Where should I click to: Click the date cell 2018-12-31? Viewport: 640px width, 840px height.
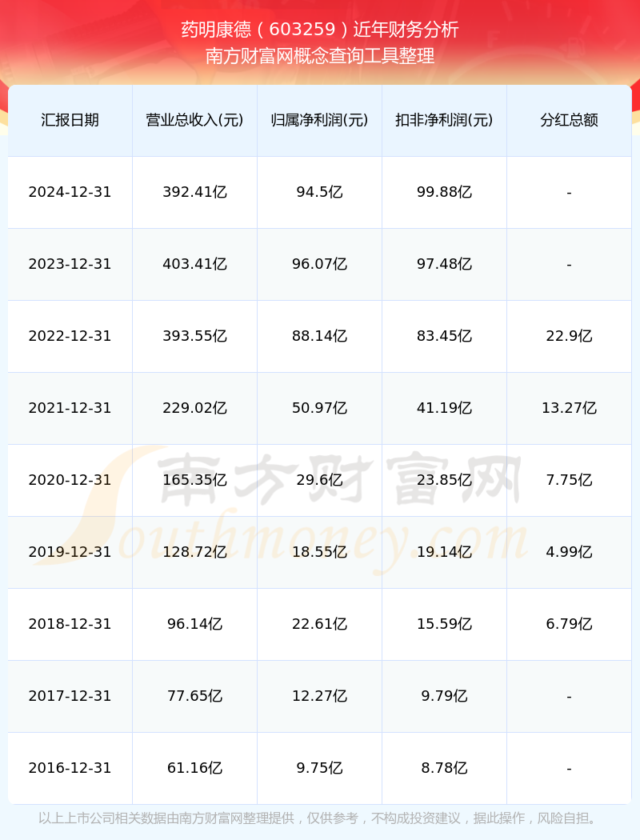(70, 624)
